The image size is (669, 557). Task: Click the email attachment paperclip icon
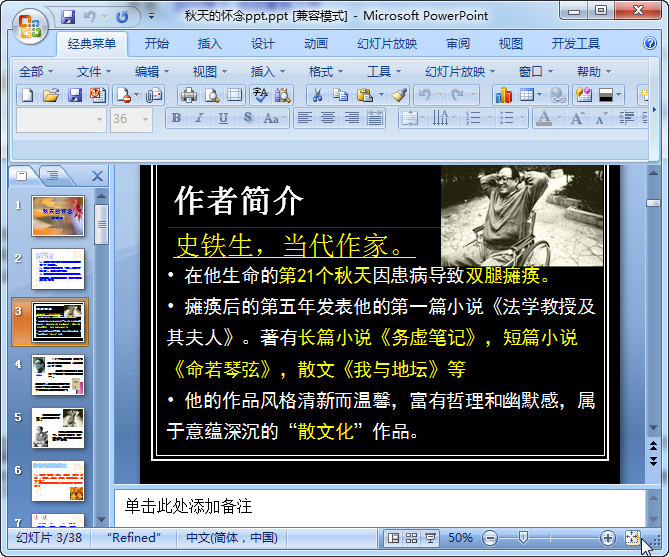154,95
